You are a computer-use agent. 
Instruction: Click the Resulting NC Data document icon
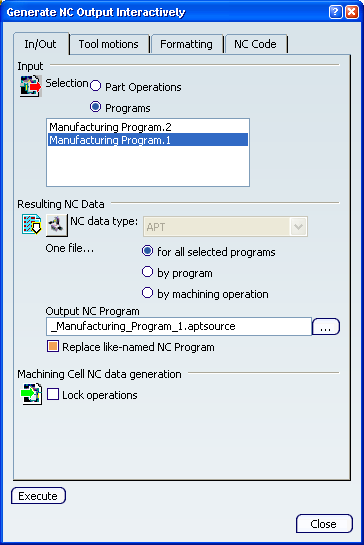32,225
